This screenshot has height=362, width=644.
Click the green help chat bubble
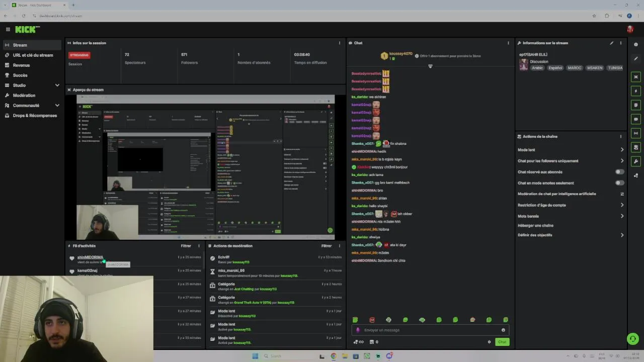click(x=633, y=339)
